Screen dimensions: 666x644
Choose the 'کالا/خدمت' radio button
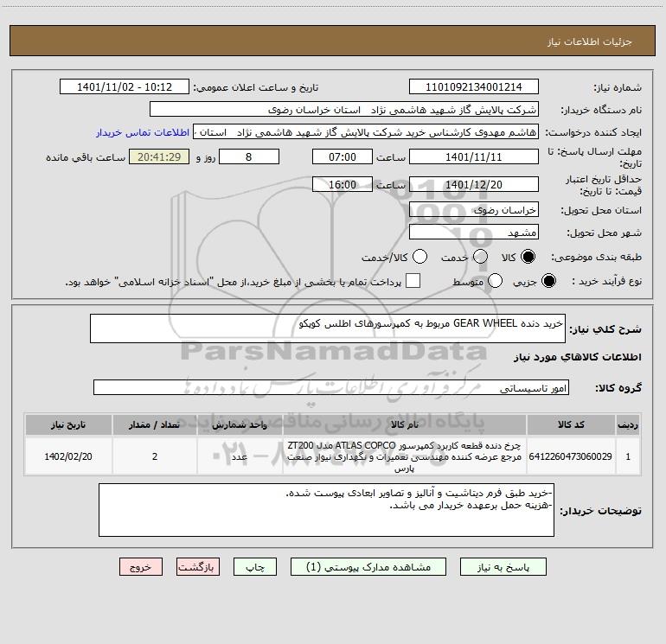coord(420,258)
